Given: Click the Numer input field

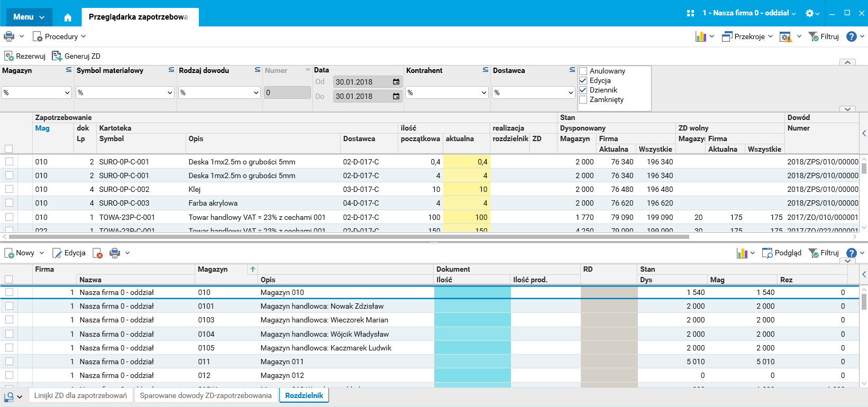Looking at the screenshot, I should pos(287,92).
